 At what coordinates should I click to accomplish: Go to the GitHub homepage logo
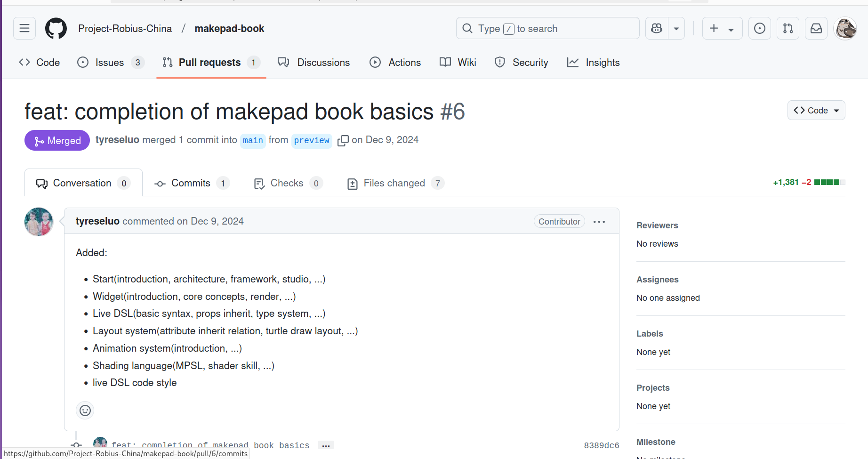point(56,28)
